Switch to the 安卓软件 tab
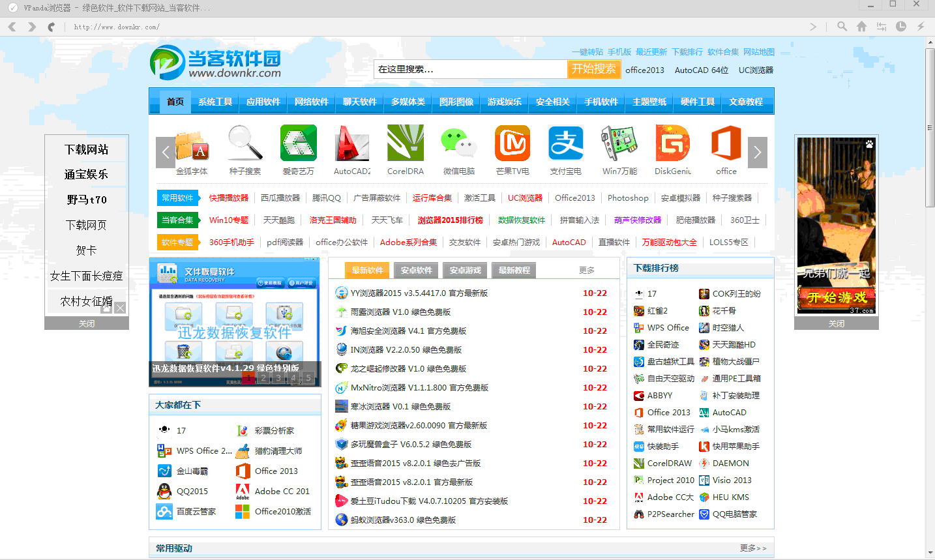Viewport: 935px width, 560px height. click(x=416, y=270)
